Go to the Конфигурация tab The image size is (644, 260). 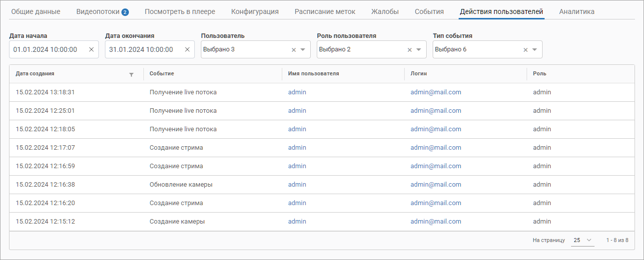coord(255,11)
